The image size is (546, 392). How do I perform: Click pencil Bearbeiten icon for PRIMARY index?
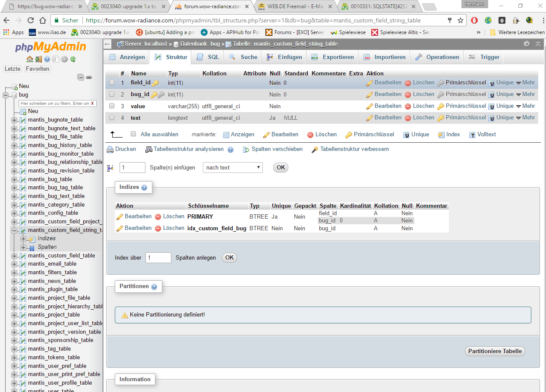[120, 216]
